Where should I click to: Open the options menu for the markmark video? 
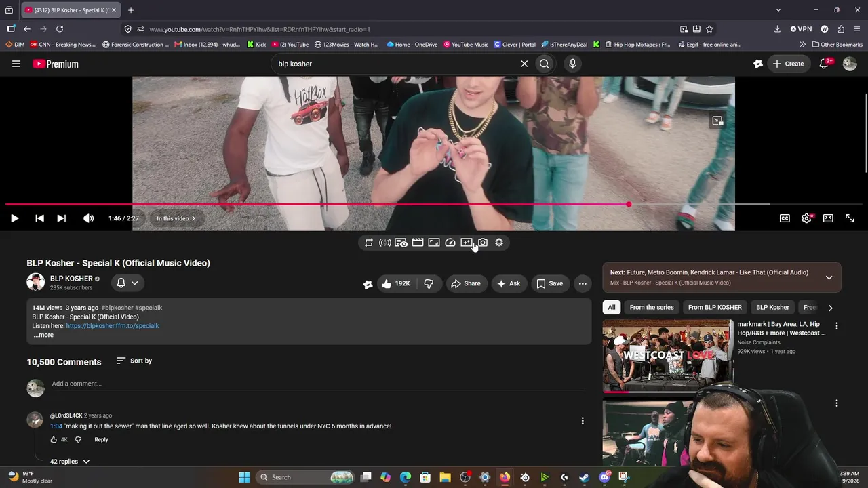837,326
